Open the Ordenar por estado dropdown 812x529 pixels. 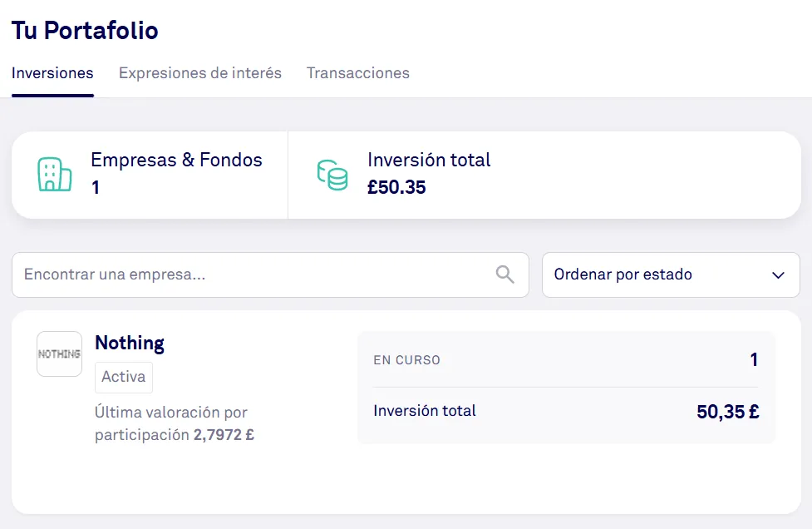click(x=670, y=274)
